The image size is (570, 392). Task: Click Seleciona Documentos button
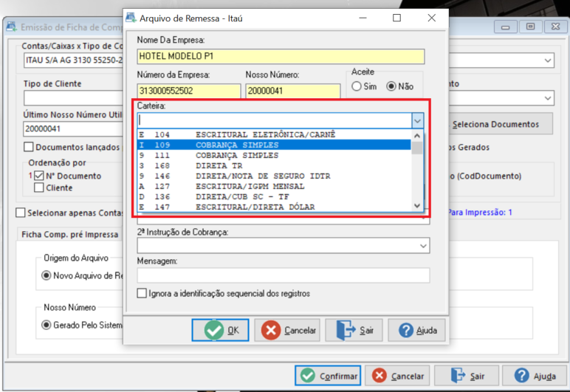(501, 124)
